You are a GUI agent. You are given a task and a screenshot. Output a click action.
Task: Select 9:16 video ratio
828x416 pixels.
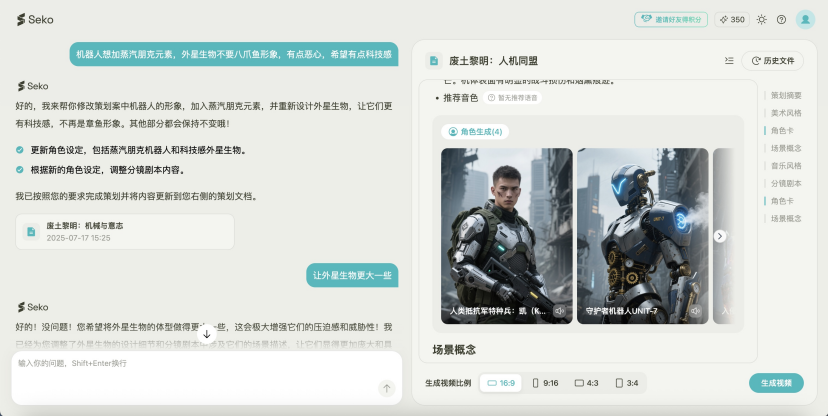(545, 383)
